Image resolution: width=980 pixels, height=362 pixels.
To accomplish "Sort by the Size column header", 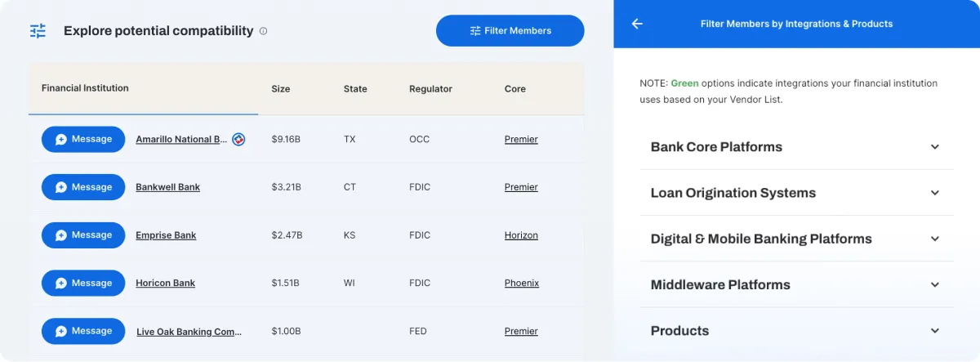I will [x=281, y=89].
